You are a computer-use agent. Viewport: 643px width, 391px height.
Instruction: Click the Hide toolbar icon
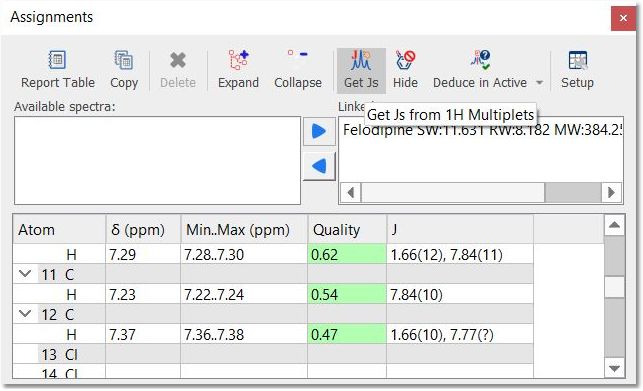[405, 70]
